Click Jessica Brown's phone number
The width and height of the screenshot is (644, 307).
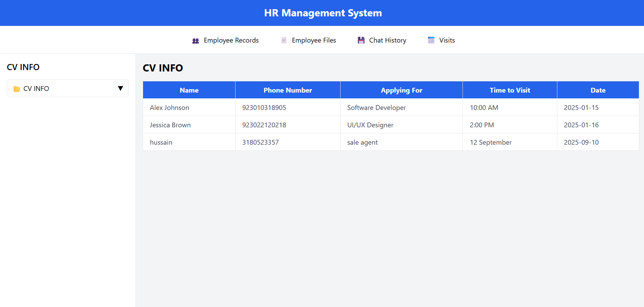click(264, 125)
